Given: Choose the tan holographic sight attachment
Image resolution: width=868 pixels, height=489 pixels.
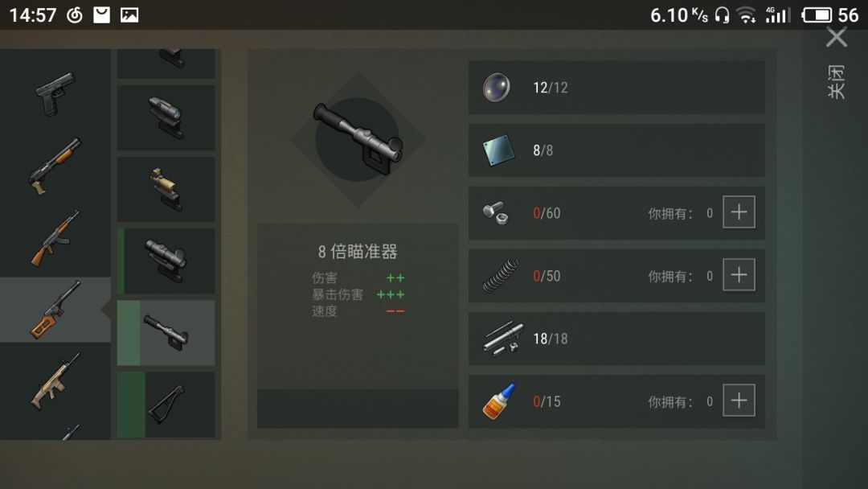Looking at the screenshot, I should (x=166, y=189).
